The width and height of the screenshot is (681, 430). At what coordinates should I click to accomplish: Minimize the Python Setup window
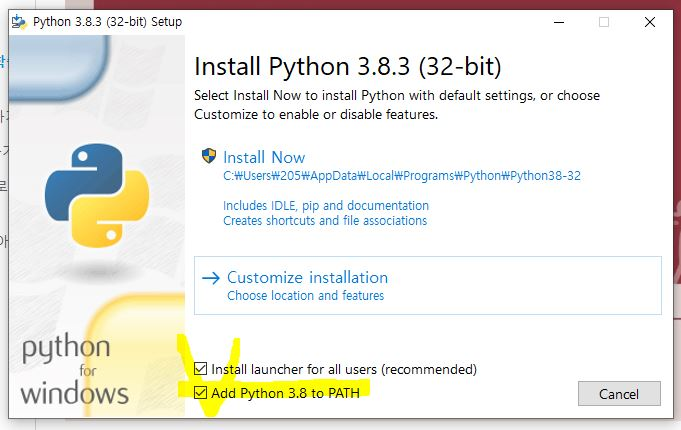point(559,22)
